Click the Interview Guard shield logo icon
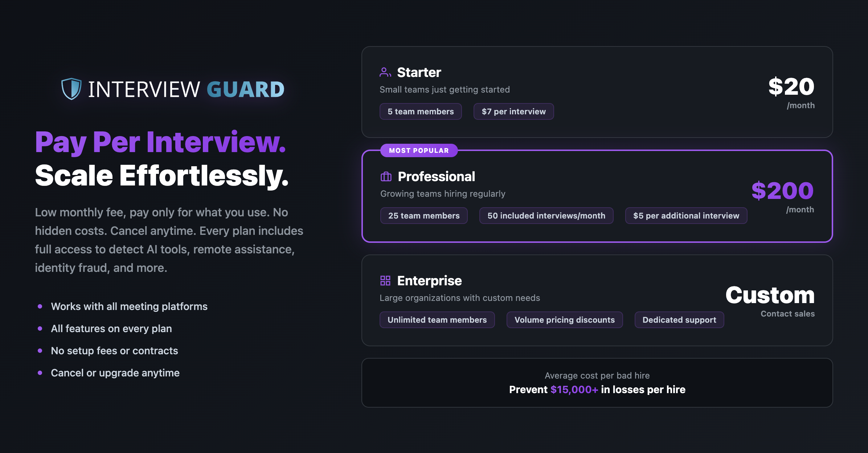Image resolution: width=868 pixels, height=453 pixels. (71, 88)
